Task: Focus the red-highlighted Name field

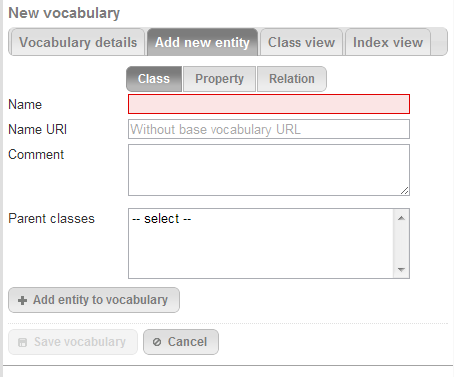Action: tap(269, 104)
